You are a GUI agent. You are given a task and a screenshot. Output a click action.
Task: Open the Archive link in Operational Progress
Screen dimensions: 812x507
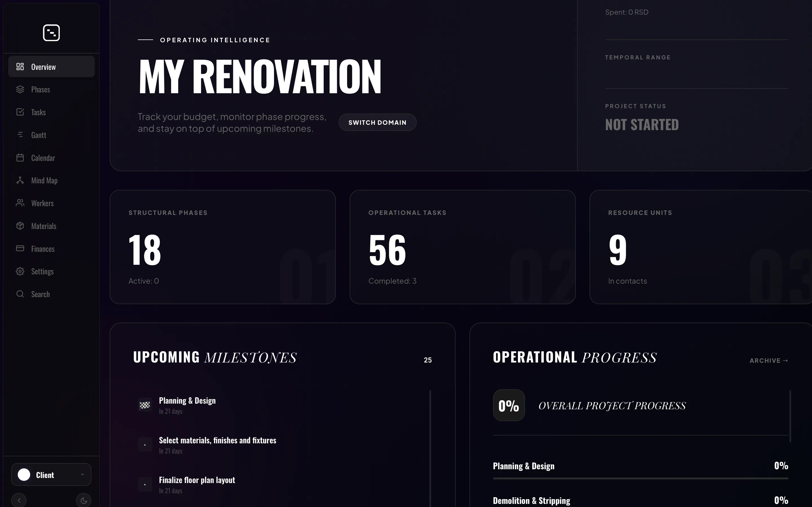click(x=768, y=360)
